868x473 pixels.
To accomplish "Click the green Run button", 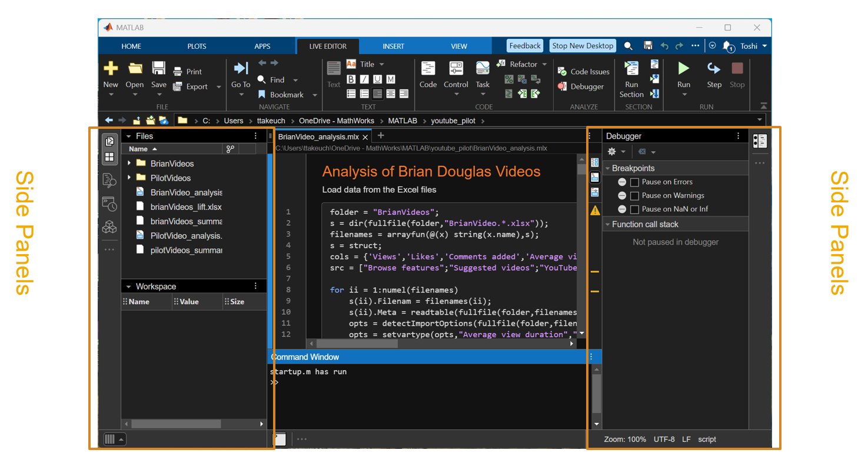I will click(683, 69).
